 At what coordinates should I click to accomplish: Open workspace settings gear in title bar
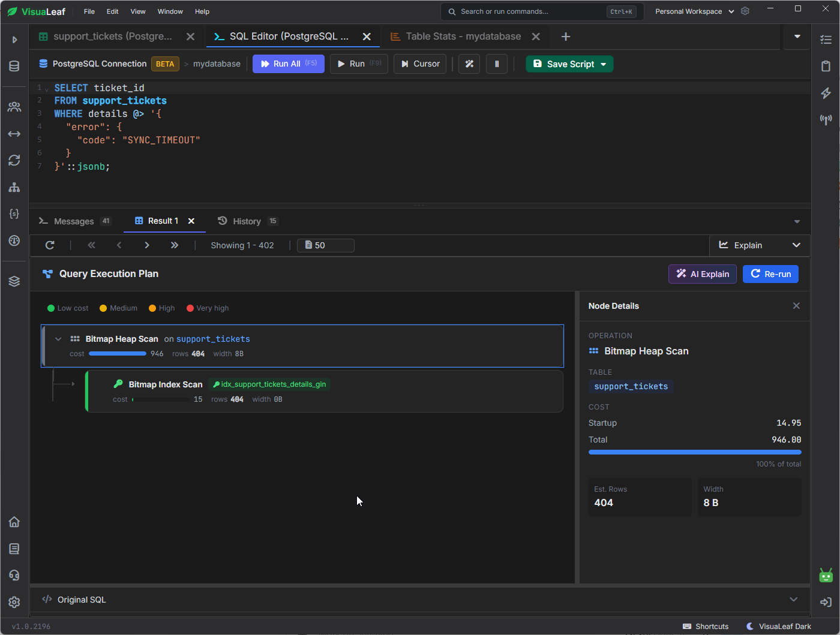tap(745, 11)
